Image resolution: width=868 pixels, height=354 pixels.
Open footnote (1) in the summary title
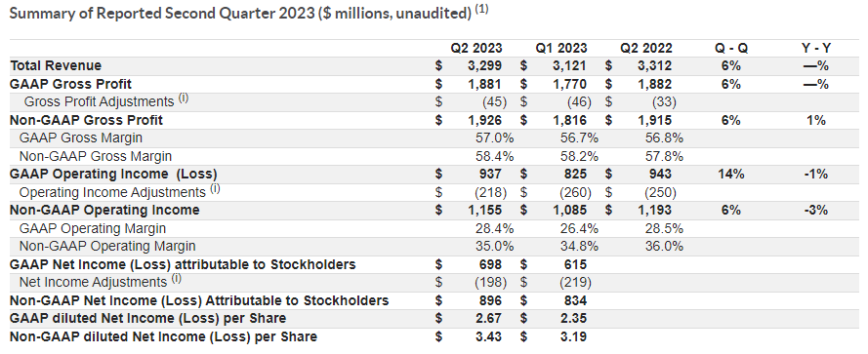[x=482, y=10]
